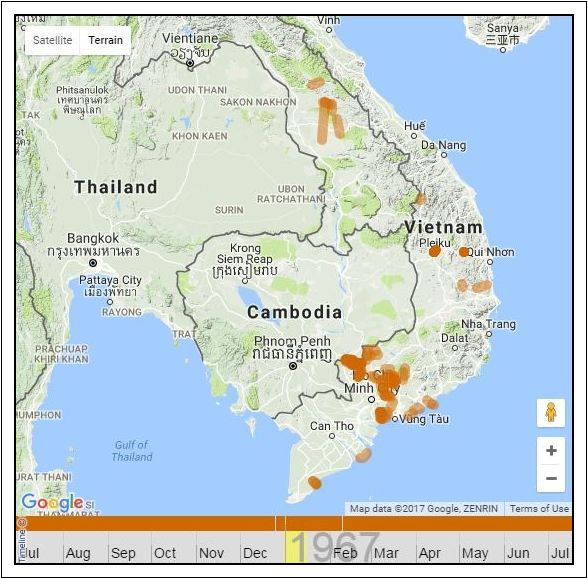Click the yellow highlighted January timeline marker
The image size is (588, 579).
[296, 547]
